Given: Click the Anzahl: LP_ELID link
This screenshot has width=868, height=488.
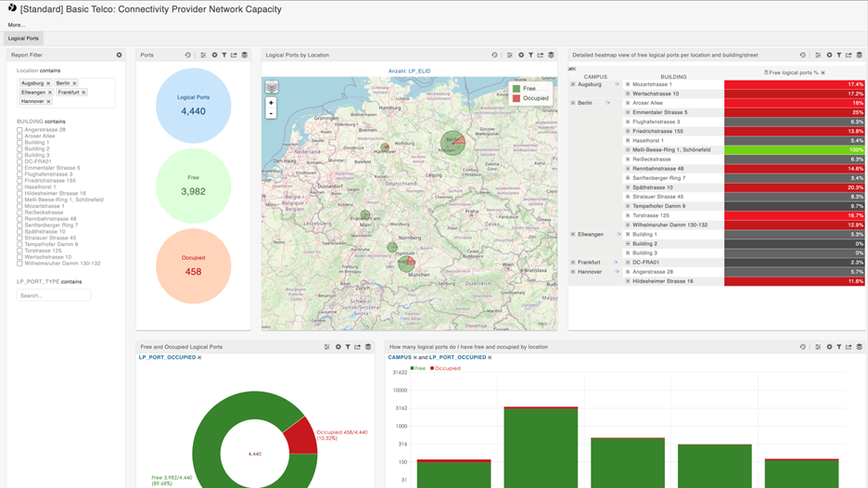Looking at the screenshot, I should point(408,71).
